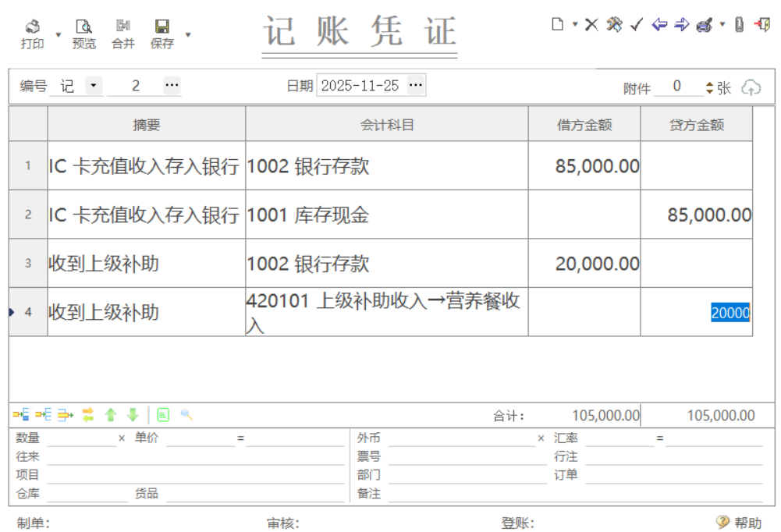Click the hammer settings icon on the toolbar
The height and width of the screenshot is (532, 781).
pos(615,25)
